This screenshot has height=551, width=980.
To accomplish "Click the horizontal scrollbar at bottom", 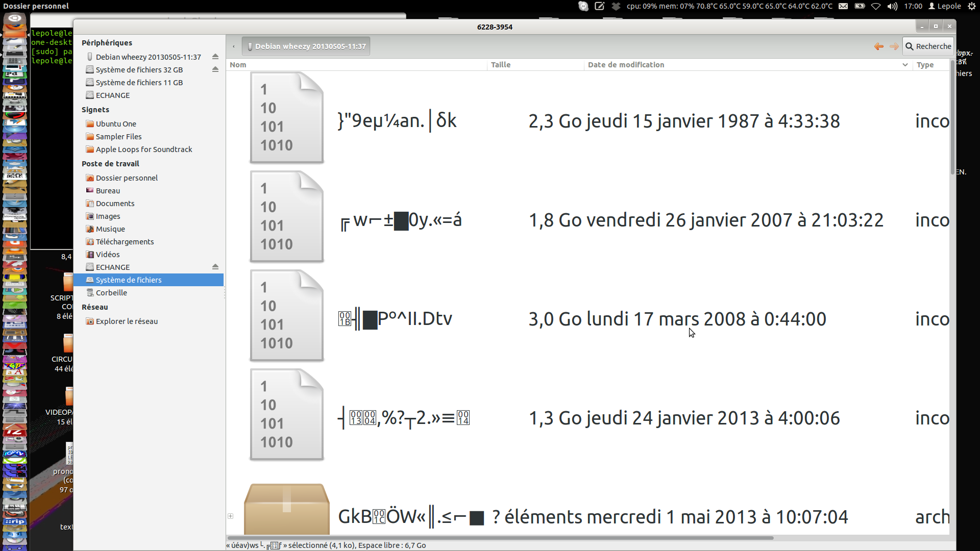I will (500, 538).
